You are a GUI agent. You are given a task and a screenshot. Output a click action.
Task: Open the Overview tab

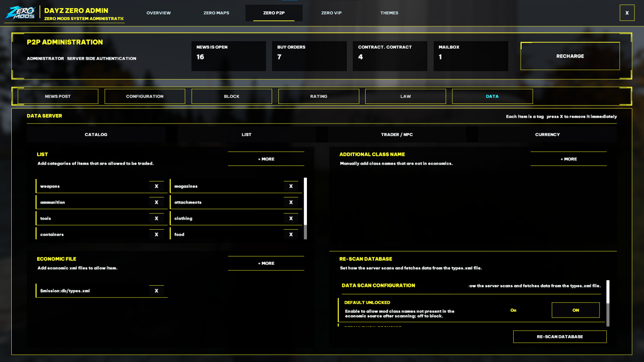pyautogui.click(x=158, y=13)
